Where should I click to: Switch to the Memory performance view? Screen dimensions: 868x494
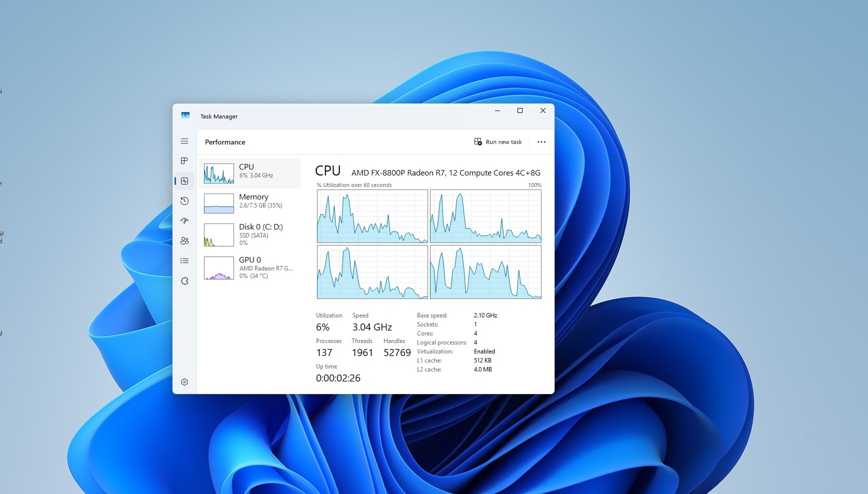250,203
